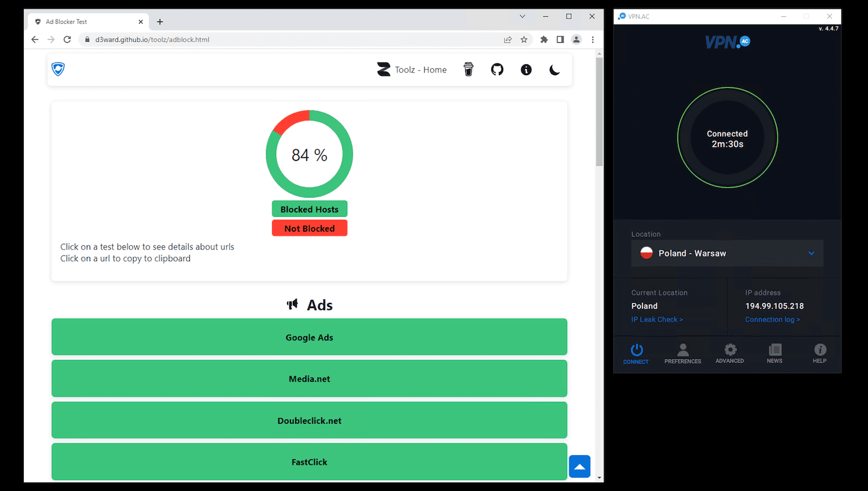This screenshot has height=491, width=868.
Task: Open the browser tab search chevron dropdown
Action: point(523,16)
